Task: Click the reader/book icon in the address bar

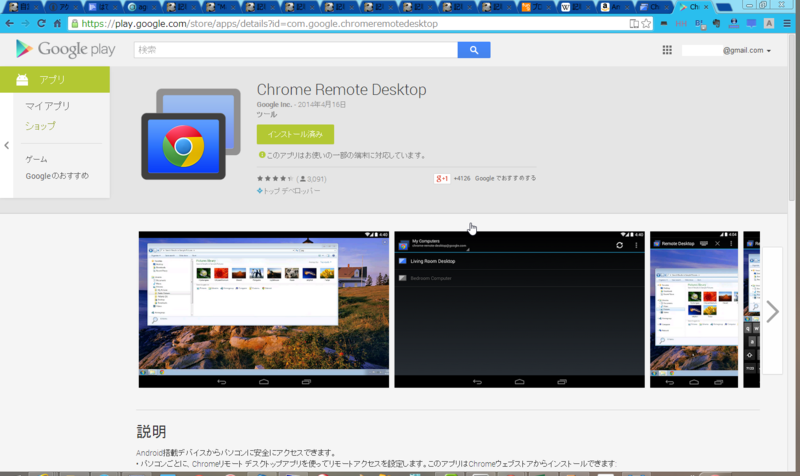Action: 634,23
